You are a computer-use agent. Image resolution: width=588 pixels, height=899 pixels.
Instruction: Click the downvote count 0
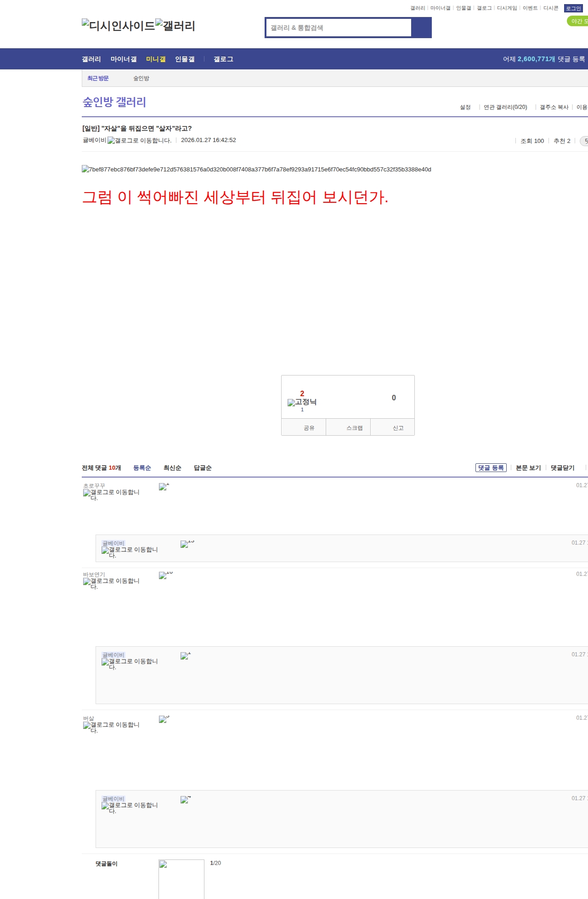click(394, 398)
